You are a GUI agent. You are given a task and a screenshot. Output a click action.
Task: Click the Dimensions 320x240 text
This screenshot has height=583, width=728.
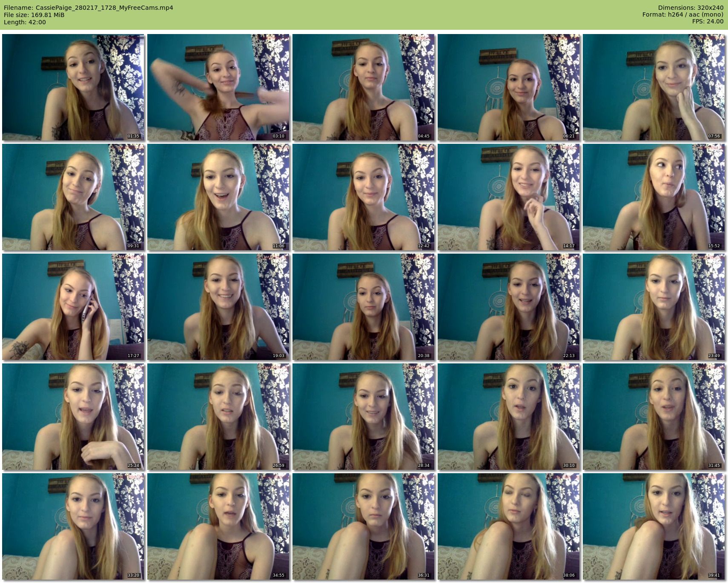[691, 8]
